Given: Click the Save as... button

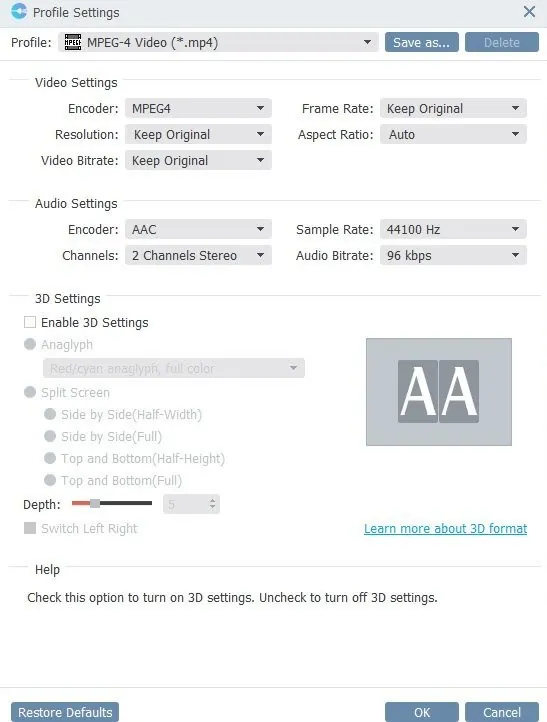Looking at the screenshot, I should (422, 42).
